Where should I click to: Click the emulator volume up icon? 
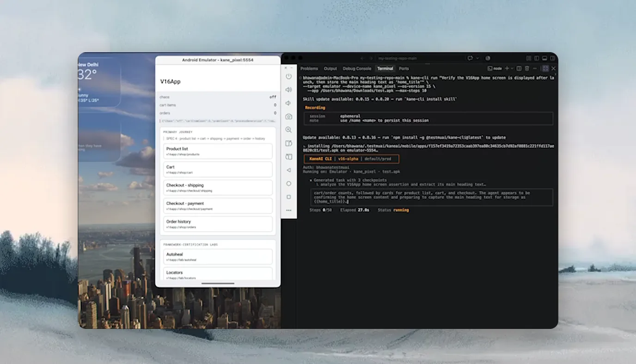coord(288,90)
